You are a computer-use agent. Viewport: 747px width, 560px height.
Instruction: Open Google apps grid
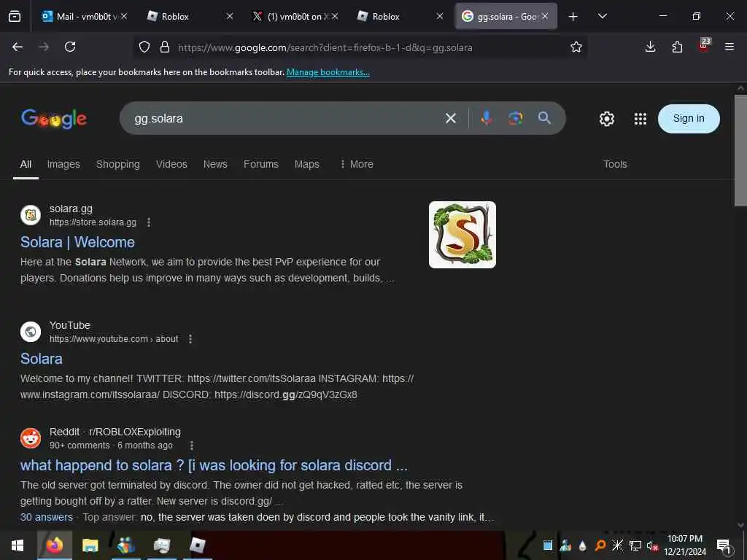point(640,119)
